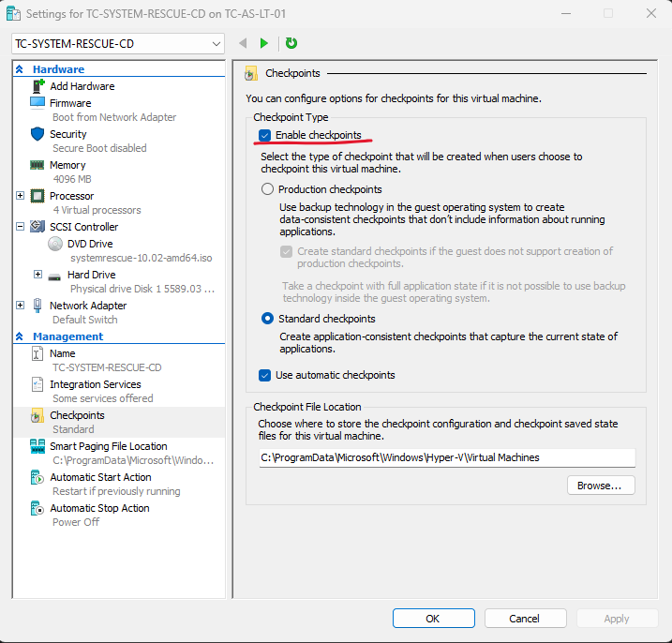Collapse the Management section
Screen dimensions: 672x643
20,336
